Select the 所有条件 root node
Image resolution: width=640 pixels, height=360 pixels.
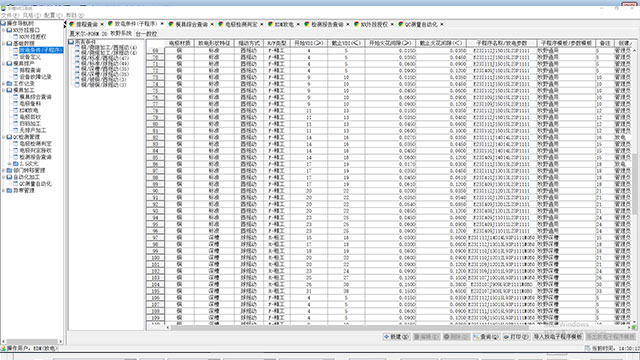[85, 42]
